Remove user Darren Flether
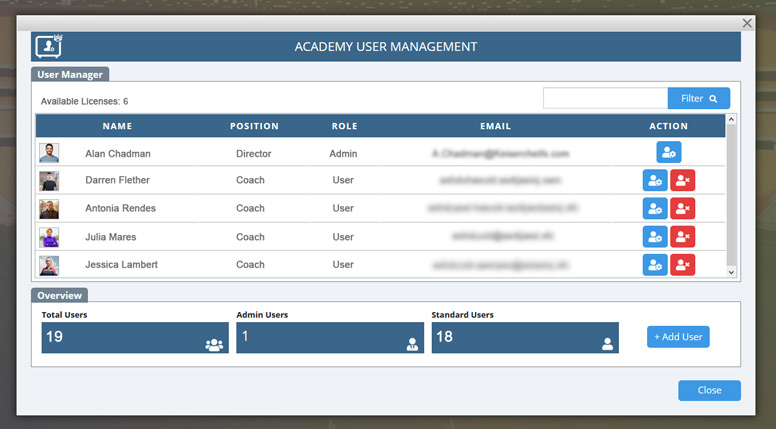 click(x=682, y=181)
